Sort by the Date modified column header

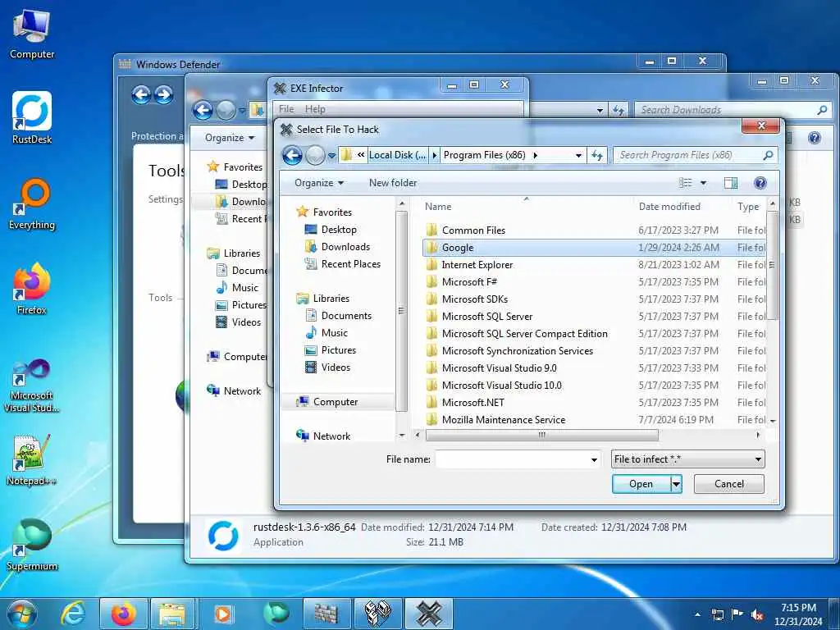click(x=669, y=207)
